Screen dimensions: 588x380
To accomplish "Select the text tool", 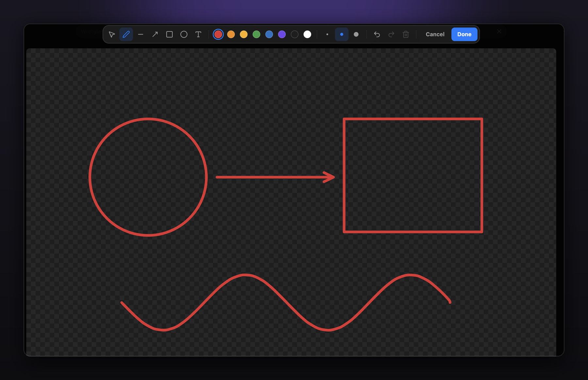I will (x=198, y=34).
